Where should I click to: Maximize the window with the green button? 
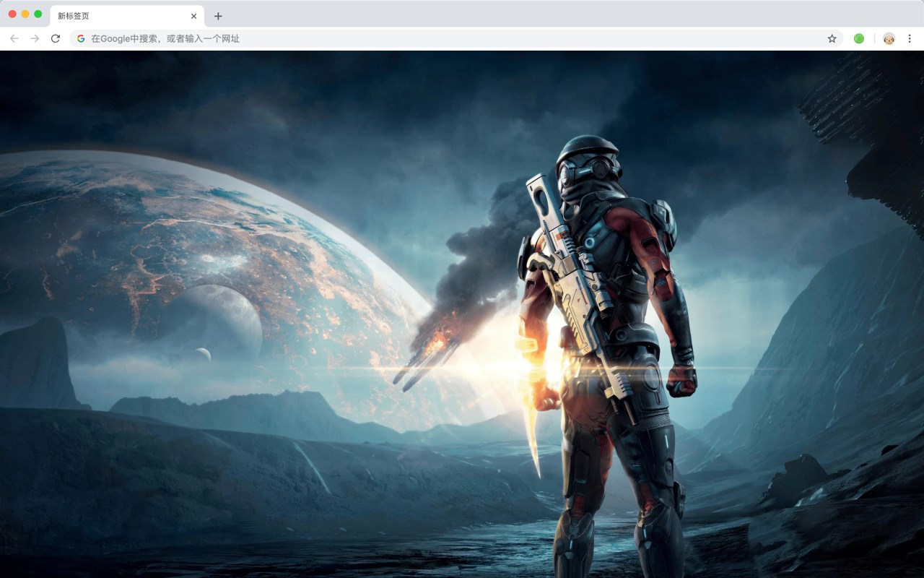(38, 14)
